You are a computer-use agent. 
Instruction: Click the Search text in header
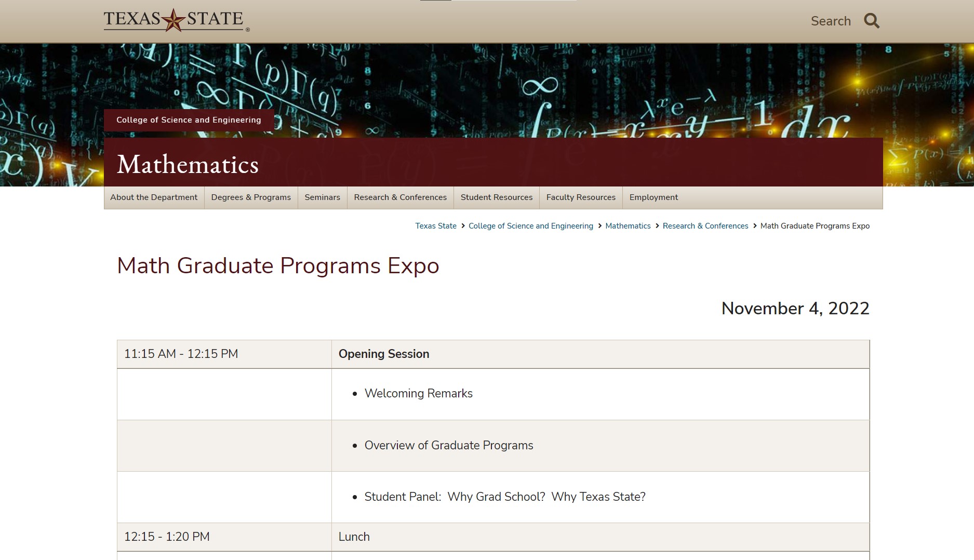tap(831, 21)
